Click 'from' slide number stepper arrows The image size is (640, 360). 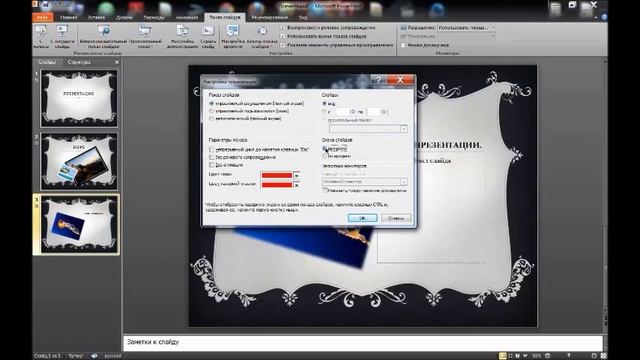pos(353,111)
